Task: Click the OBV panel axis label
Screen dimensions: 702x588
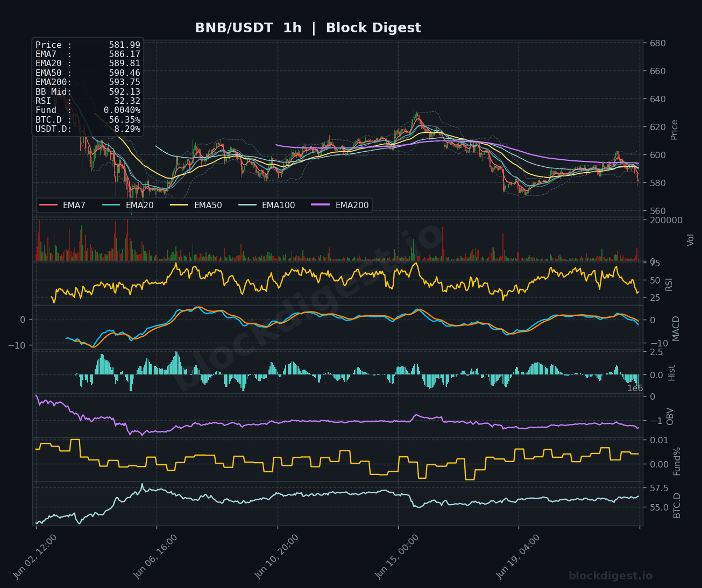Action: [x=670, y=416]
